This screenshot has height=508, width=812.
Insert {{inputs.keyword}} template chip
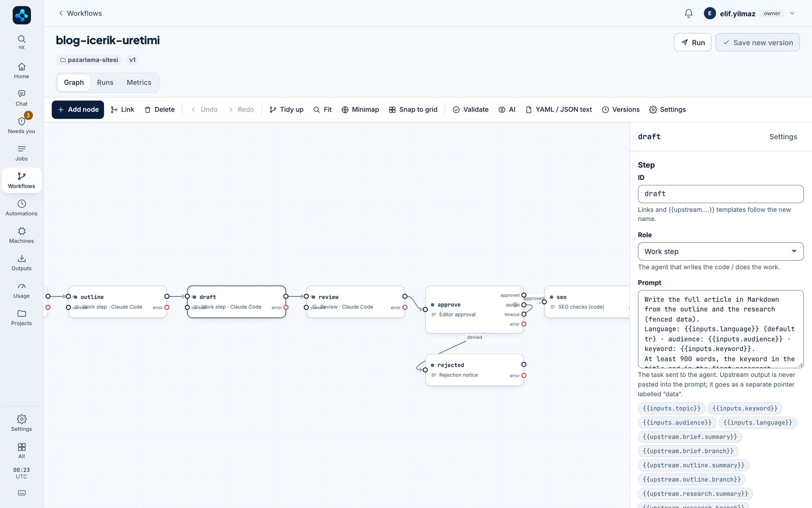point(745,408)
